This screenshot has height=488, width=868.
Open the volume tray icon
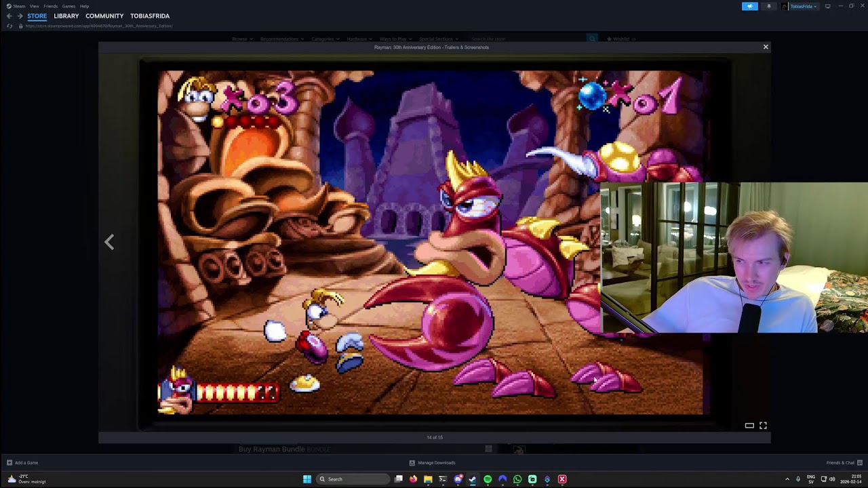[832, 479]
